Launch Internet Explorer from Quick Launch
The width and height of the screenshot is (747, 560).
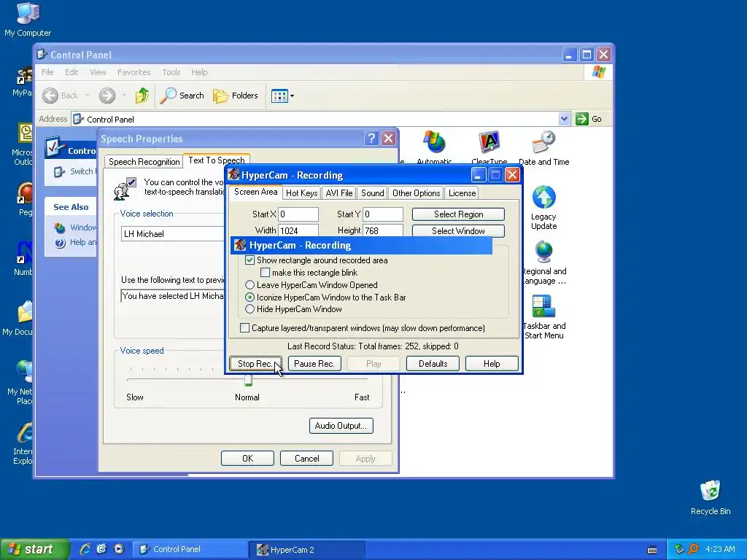85,549
